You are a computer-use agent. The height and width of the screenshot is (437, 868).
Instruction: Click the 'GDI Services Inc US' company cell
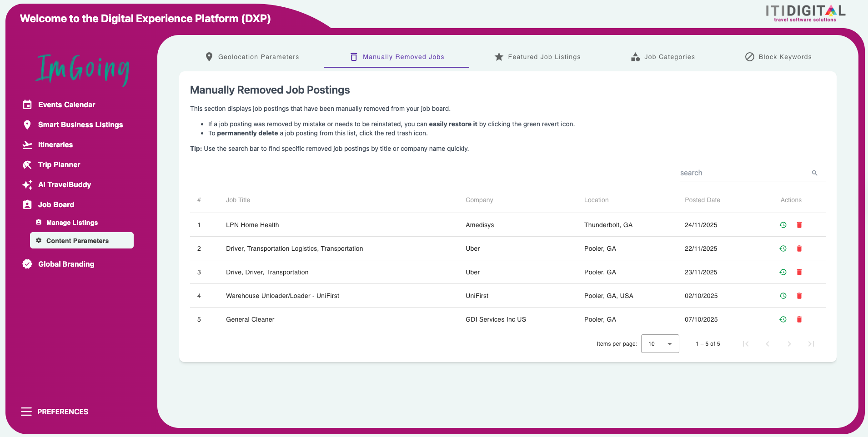click(x=496, y=319)
